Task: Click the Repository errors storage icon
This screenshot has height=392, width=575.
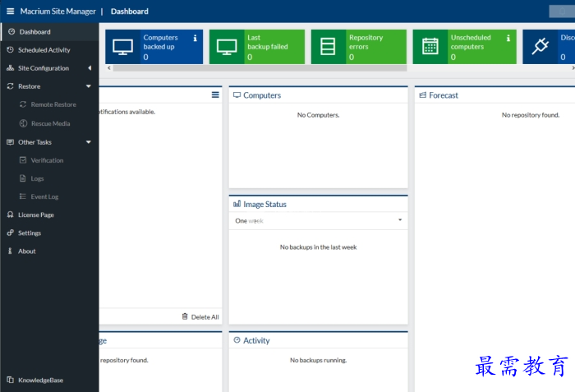Action: tap(328, 47)
